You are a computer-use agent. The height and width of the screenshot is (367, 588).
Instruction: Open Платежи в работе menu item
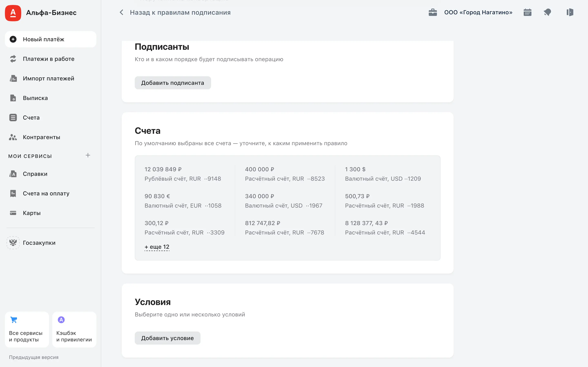pyautogui.click(x=49, y=59)
